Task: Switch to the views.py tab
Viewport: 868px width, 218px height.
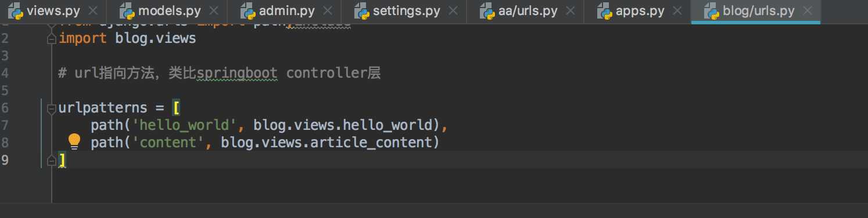Action: pyautogui.click(x=53, y=11)
